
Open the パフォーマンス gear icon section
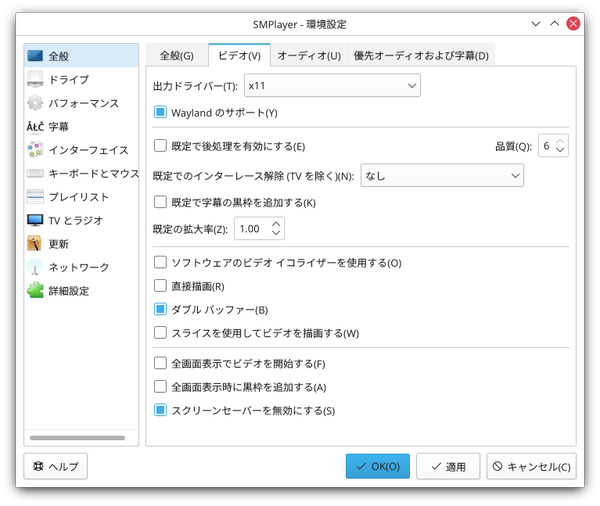pos(35,103)
